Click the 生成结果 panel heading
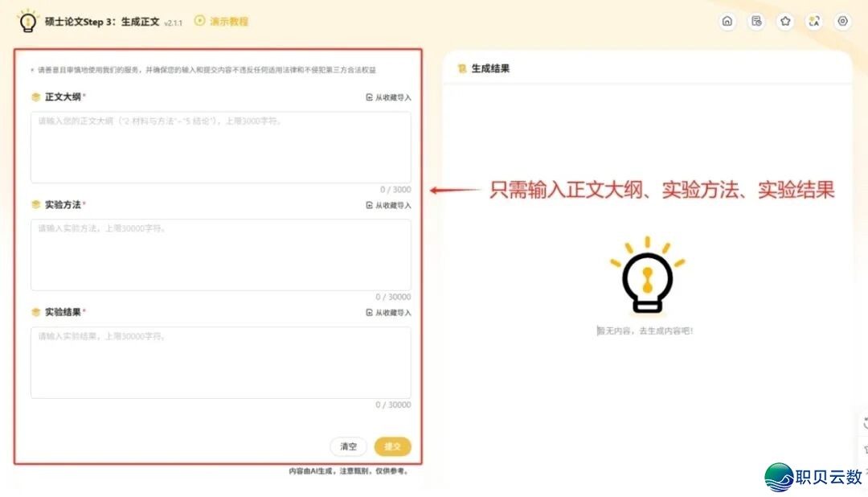The width and height of the screenshot is (868, 497). (x=490, y=68)
